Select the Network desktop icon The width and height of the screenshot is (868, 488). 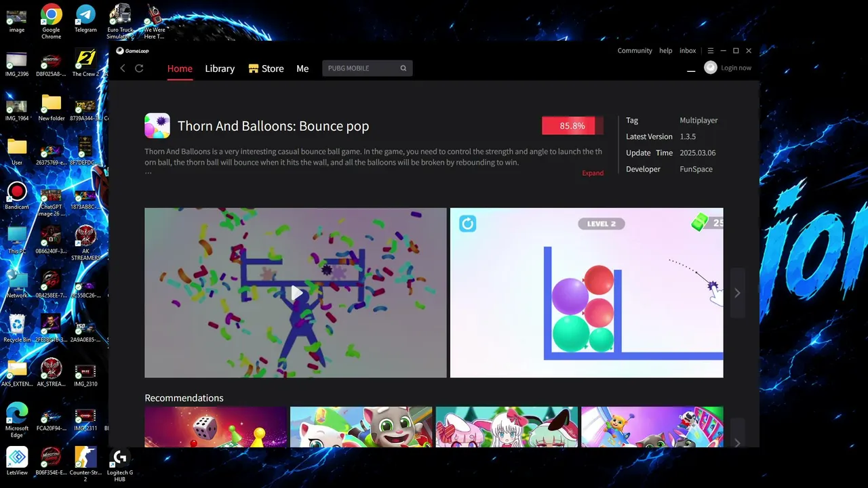[x=17, y=285]
